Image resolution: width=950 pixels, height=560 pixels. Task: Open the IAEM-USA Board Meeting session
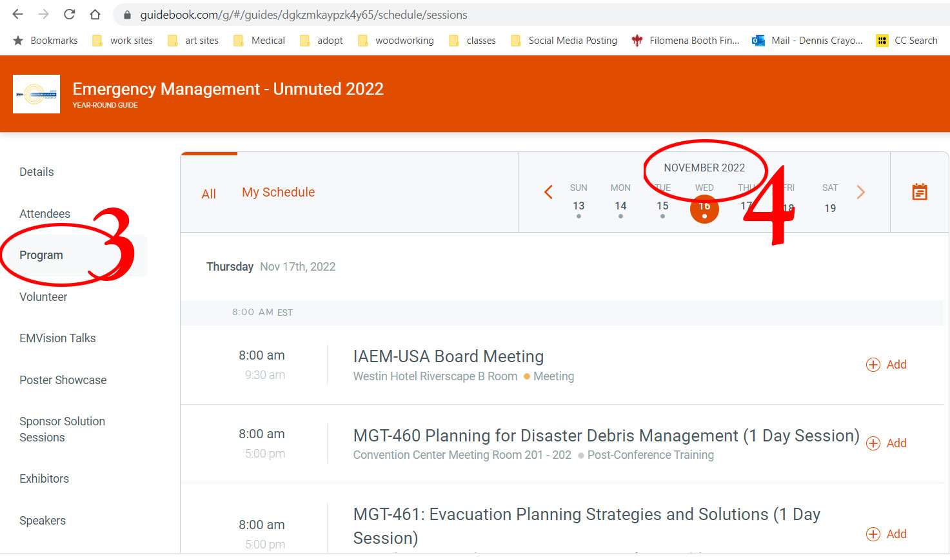click(448, 356)
